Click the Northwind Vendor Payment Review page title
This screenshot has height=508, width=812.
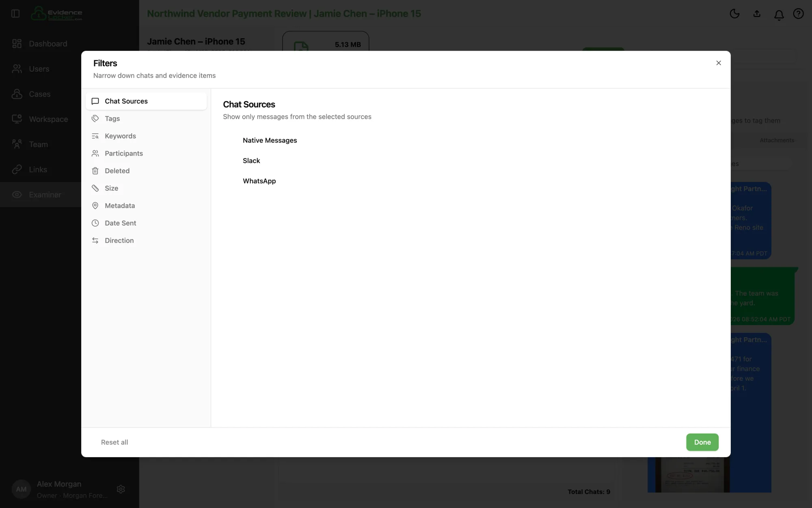point(284,13)
